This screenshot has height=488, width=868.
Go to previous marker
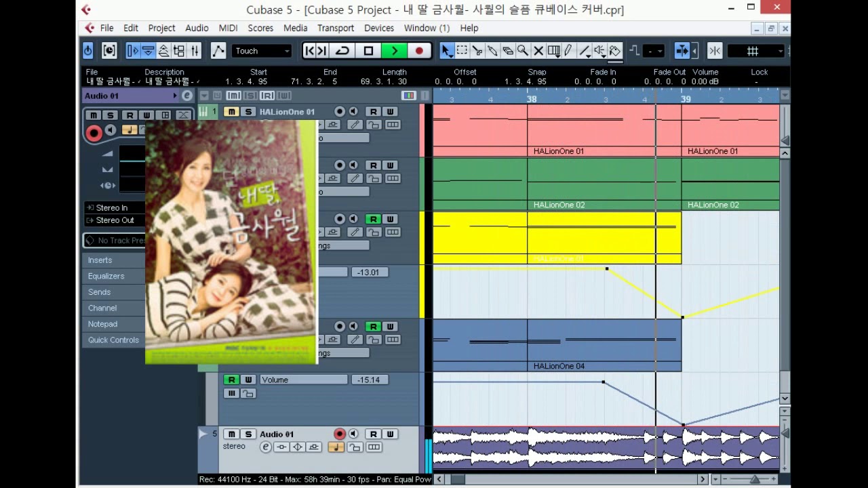pos(310,51)
